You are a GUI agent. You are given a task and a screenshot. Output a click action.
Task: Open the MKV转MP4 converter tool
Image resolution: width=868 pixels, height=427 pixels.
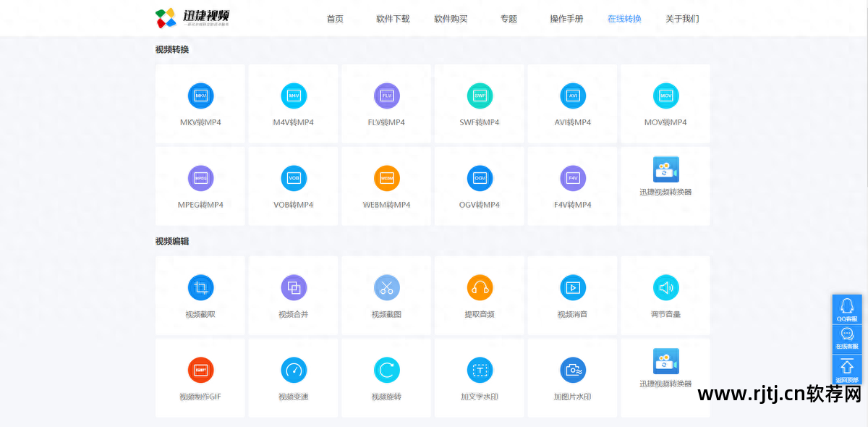pos(200,96)
